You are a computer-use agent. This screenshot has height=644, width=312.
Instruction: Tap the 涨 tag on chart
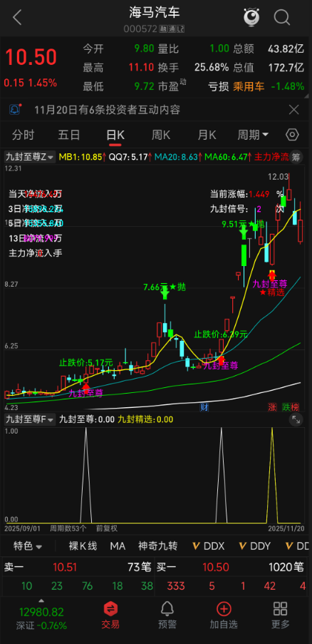point(272,407)
